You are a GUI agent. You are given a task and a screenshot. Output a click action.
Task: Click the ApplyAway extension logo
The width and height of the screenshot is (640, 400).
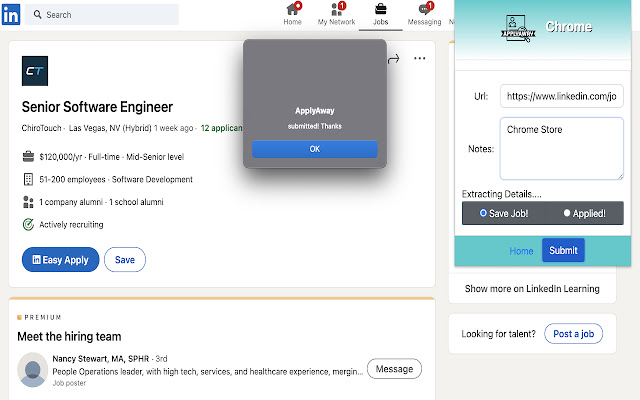[518, 29]
